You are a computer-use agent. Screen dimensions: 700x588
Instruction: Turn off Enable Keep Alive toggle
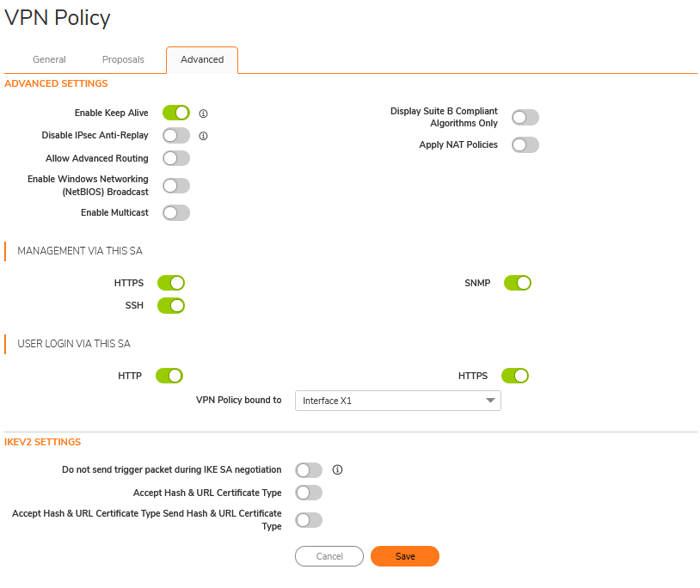(x=176, y=113)
